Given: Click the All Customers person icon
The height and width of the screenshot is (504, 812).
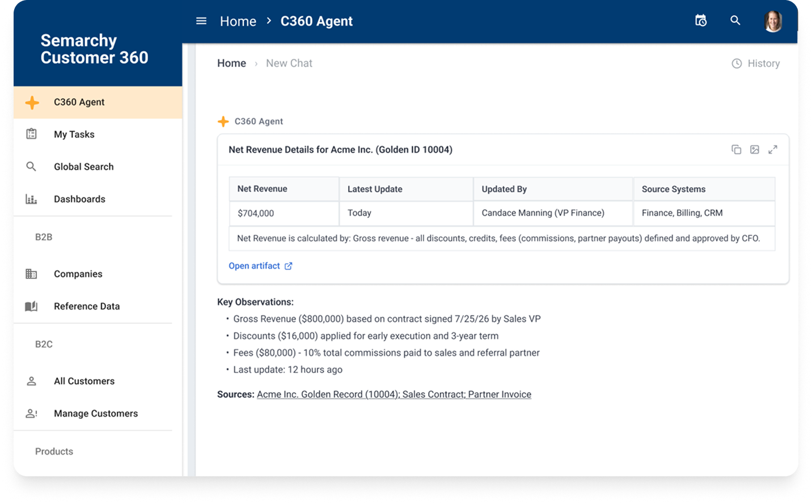Looking at the screenshot, I should [x=32, y=381].
